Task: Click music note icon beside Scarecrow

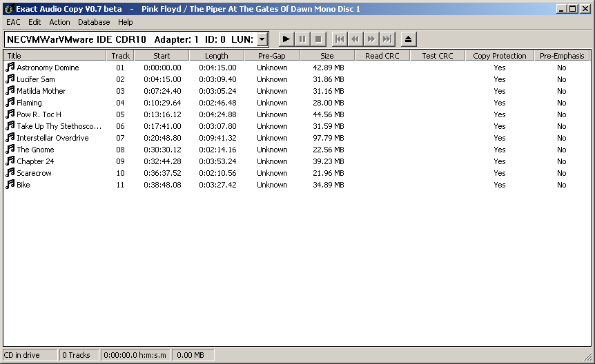Action: coord(10,173)
